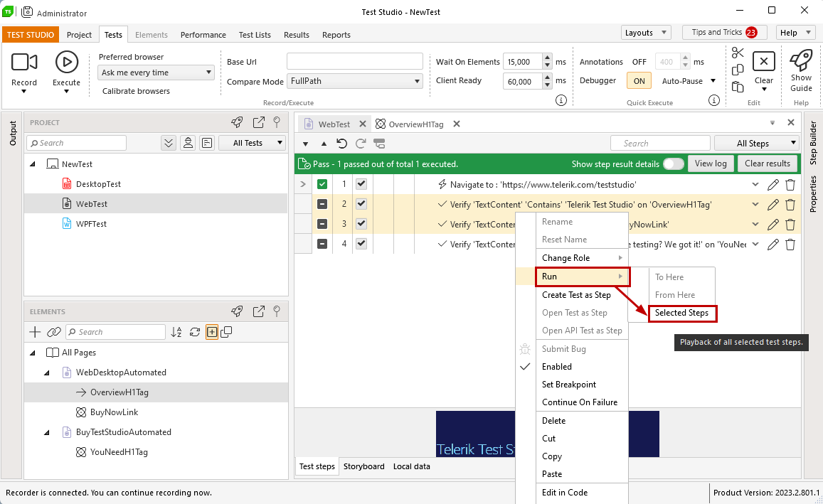Refresh elements icon

point(195,332)
